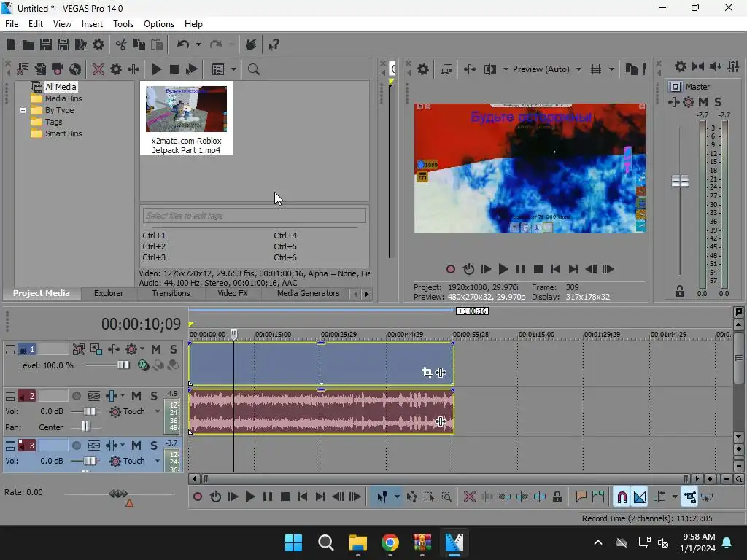Viewport: 747px width, 560px height.
Task: Mute audio track 3
Action: 136,446
